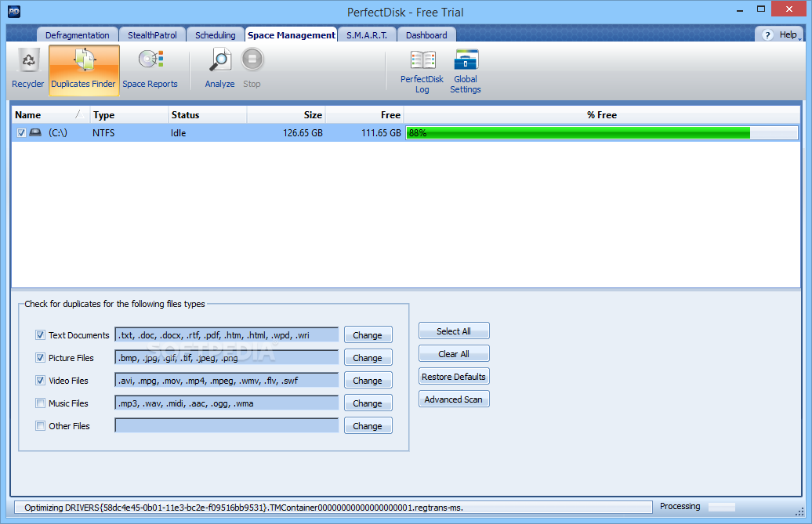
Task: Click the NTFS type cell
Action: pyautogui.click(x=103, y=133)
